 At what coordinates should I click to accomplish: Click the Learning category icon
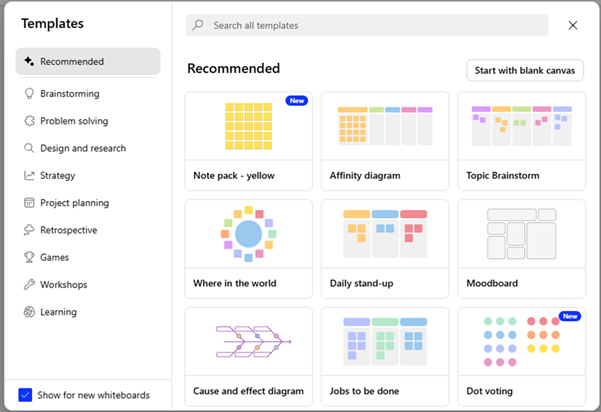click(30, 312)
